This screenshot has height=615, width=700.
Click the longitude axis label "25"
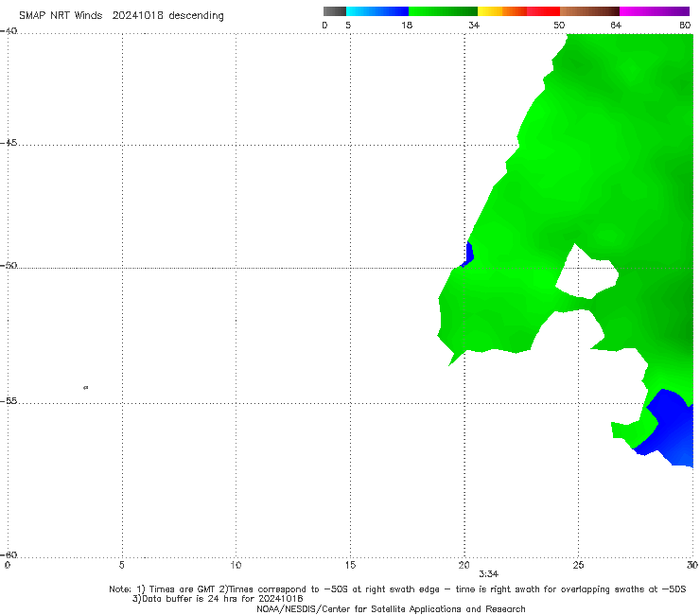(578, 565)
